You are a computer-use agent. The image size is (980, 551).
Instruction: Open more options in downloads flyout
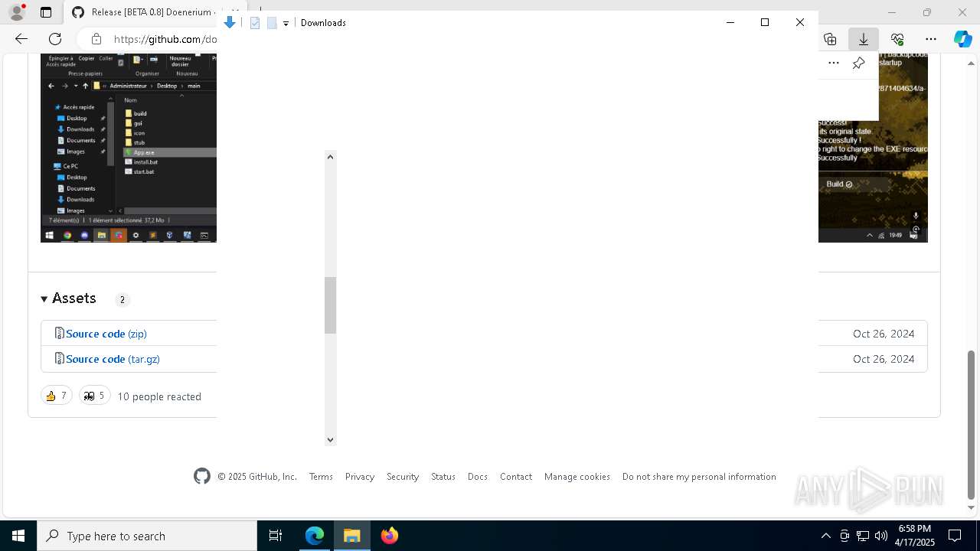click(834, 63)
